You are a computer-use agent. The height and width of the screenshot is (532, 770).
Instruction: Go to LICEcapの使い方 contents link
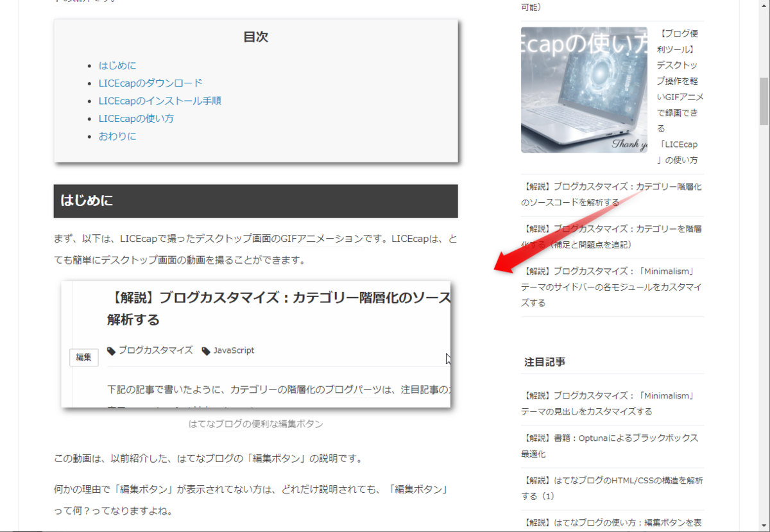(136, 119)
